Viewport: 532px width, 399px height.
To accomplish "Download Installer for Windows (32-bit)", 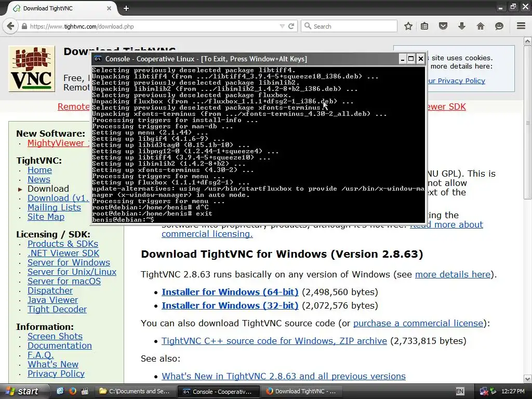I will click(x=230, y=305).
